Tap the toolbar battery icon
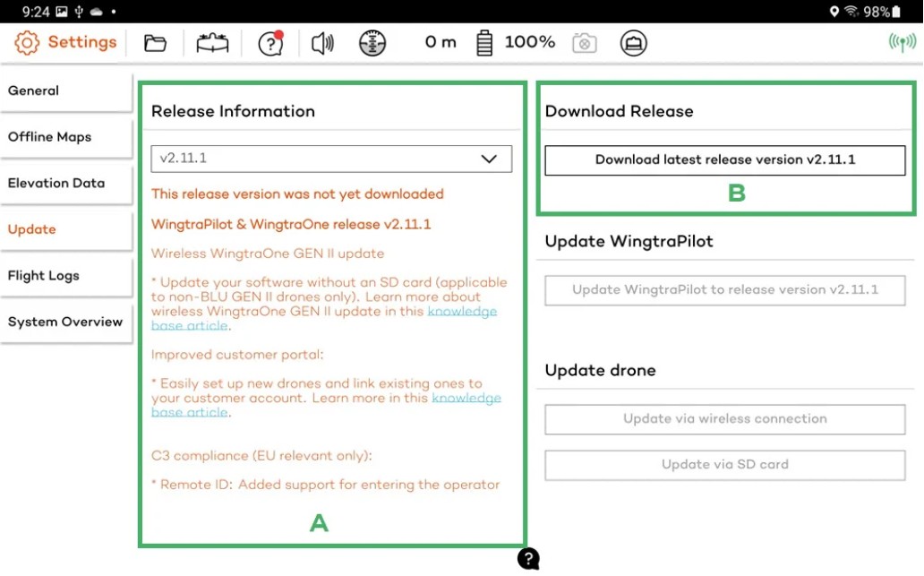 (484, 43)
